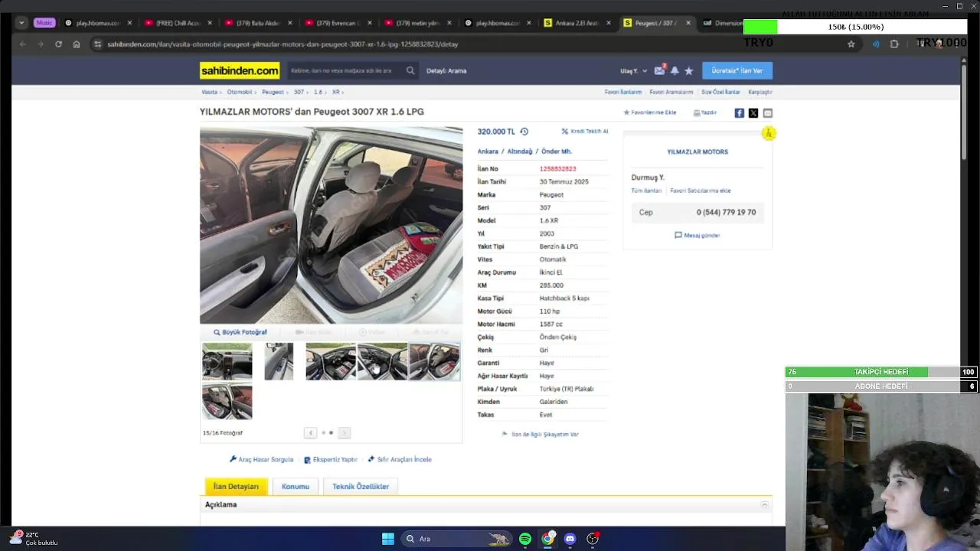Click the site search input field
The width and height of the screenshot is (980, 551).
(x=345, y=70)
